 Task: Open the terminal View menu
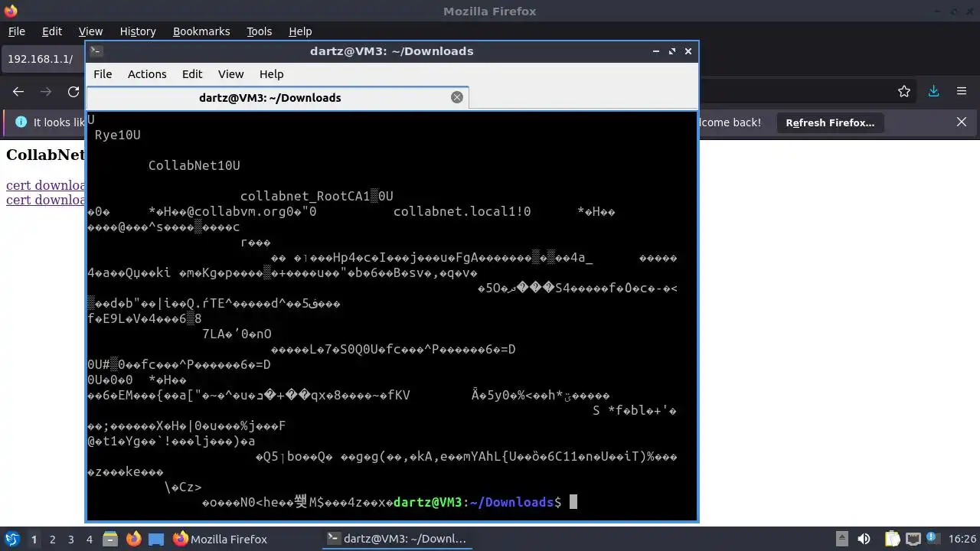tap(230, 74)
